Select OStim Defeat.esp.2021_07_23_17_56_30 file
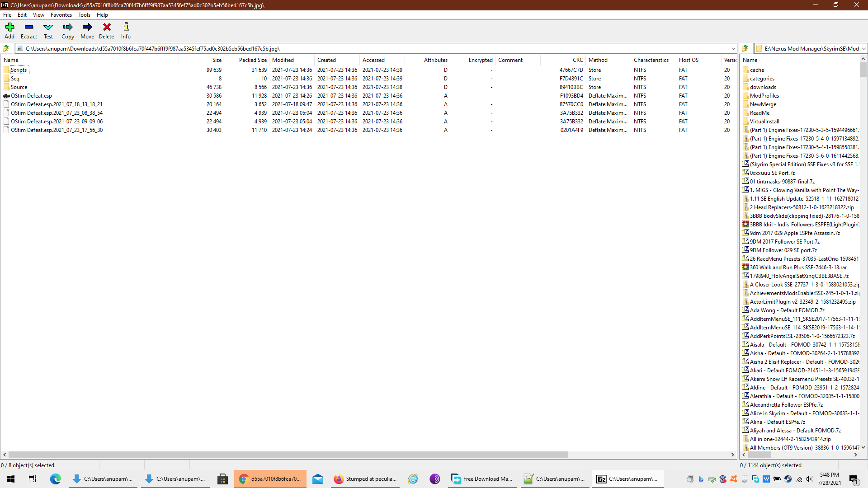This screenshot has height=488, width=868. click(53, 130)
